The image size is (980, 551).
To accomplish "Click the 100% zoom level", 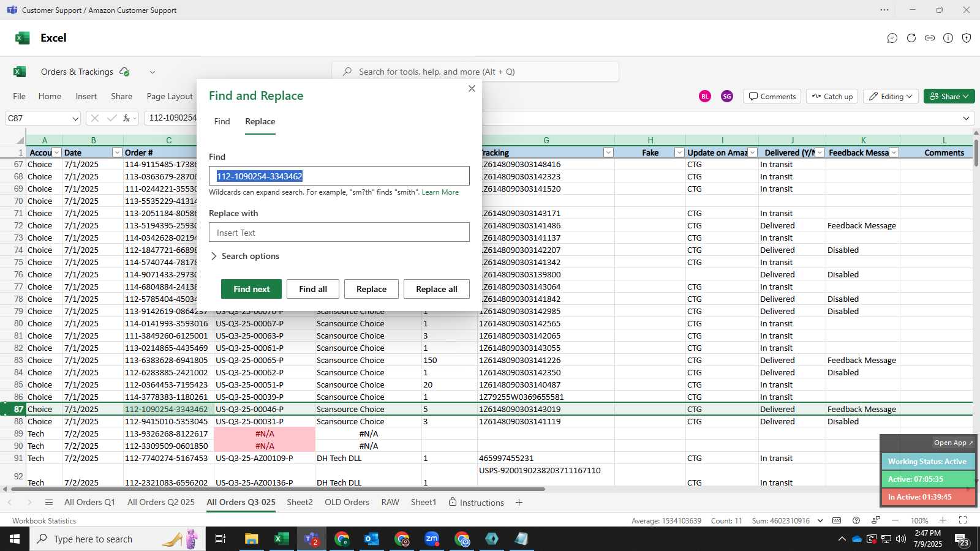I will (x=919, y=521).
